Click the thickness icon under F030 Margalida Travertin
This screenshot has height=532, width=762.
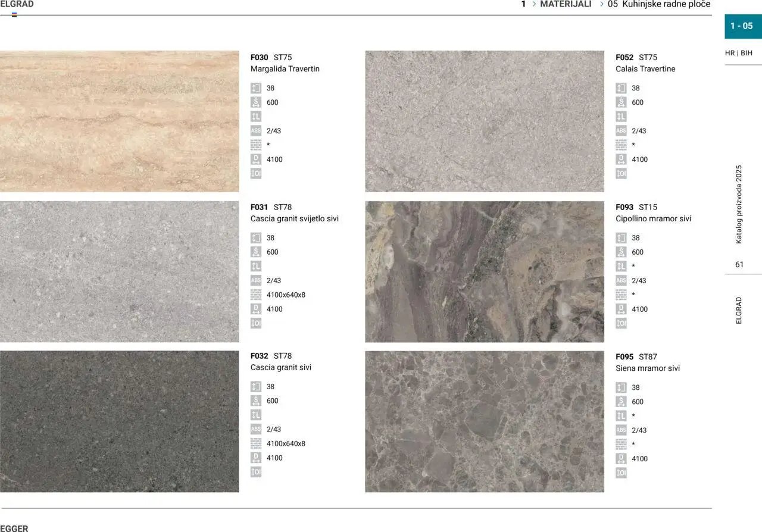coord(256,88)
